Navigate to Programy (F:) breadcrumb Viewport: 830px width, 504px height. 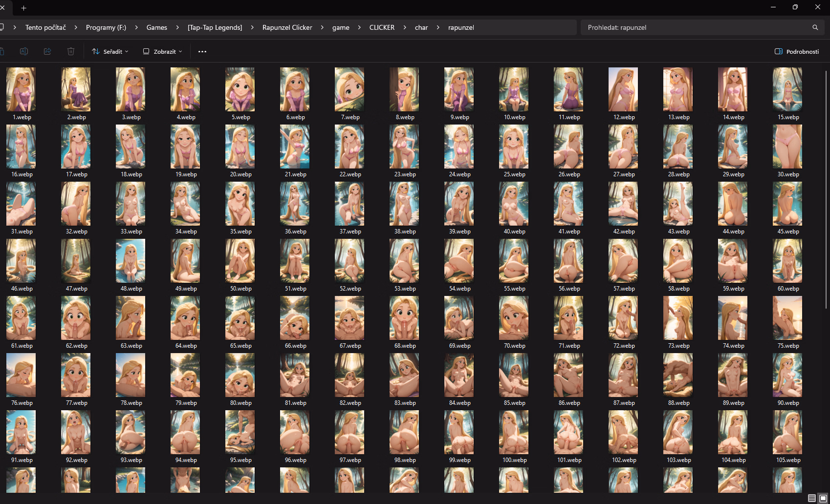point(106,27)
